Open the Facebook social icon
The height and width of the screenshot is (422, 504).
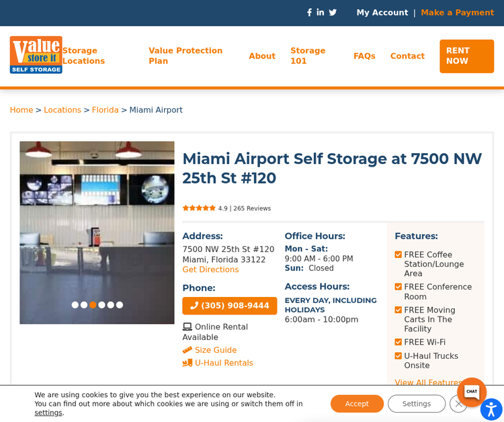(309, 13)
